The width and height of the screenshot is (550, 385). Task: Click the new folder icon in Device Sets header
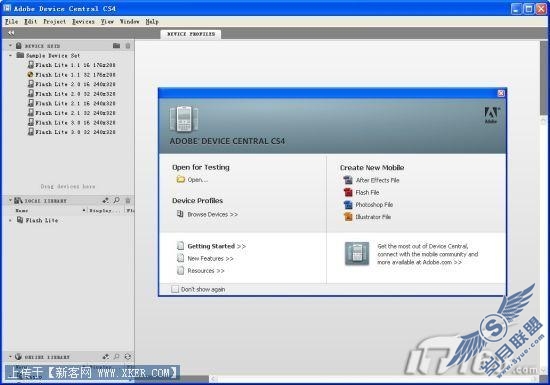[x=116, y=46]
